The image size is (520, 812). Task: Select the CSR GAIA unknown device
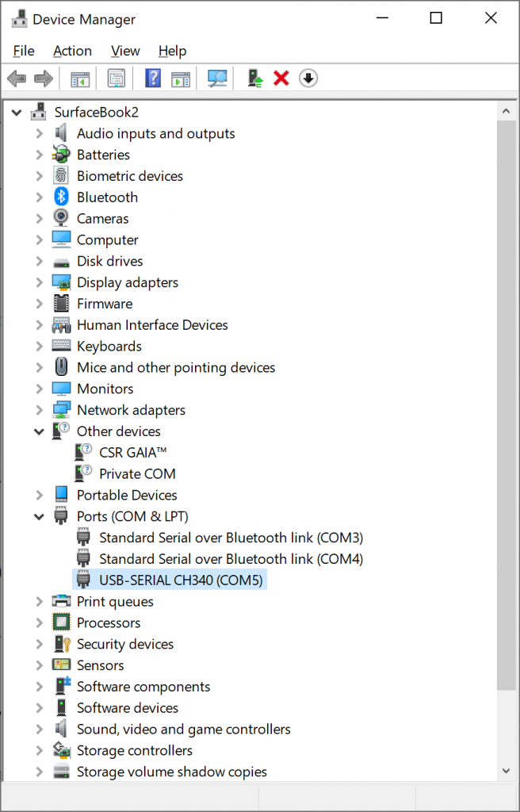[132, 453]
